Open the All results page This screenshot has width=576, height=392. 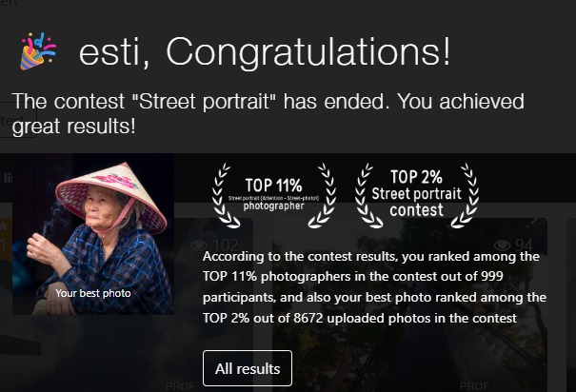[248, 368]
